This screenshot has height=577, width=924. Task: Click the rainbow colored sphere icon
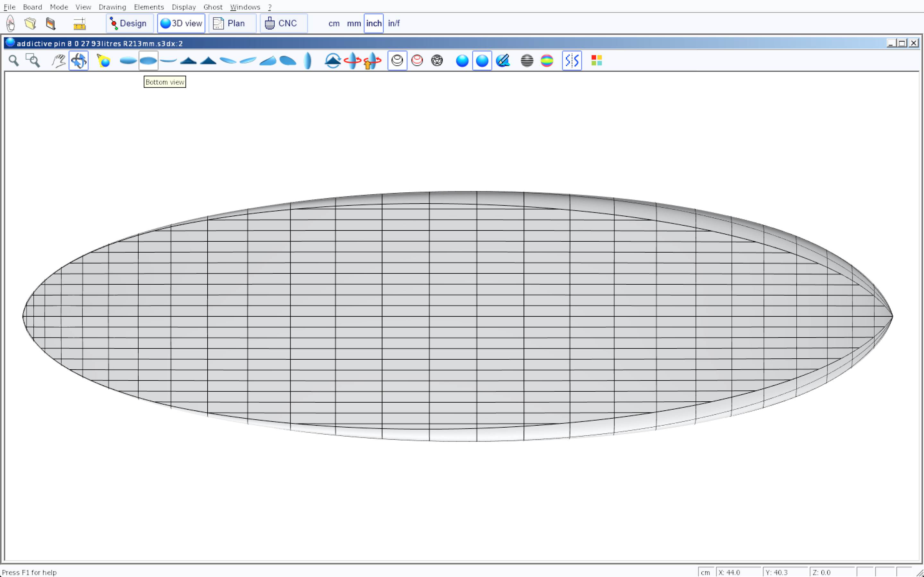tap(547, 61)
